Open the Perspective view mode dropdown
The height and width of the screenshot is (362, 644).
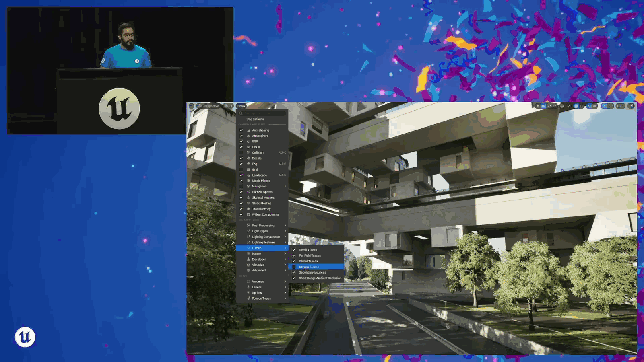point(208,106)
